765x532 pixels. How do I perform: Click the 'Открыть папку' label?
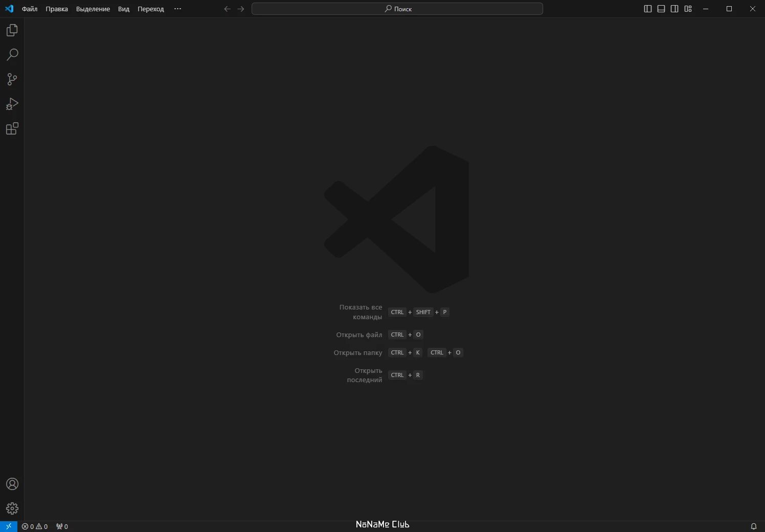click(x=358, y=352)
